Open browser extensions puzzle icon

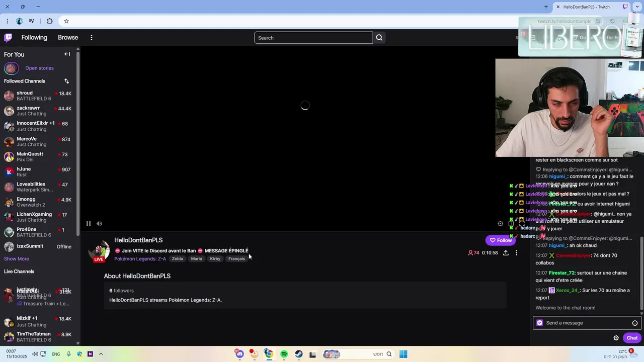pyautogui.click(x=50, y=21)
